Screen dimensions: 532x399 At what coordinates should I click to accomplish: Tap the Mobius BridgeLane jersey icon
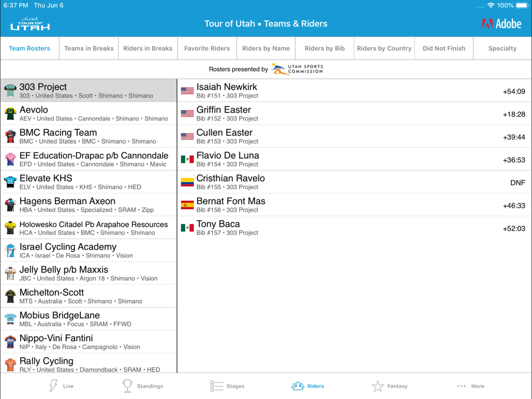10,319
